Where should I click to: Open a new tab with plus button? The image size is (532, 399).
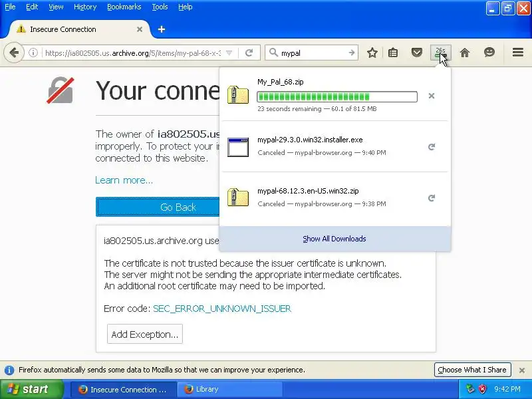[x=162, y=29]
